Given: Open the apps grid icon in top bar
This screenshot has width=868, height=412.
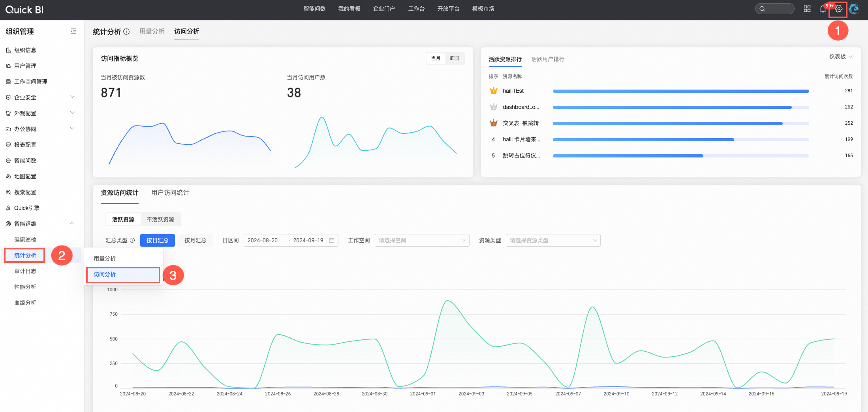Looking at the screenshot, I should (807, 9).
